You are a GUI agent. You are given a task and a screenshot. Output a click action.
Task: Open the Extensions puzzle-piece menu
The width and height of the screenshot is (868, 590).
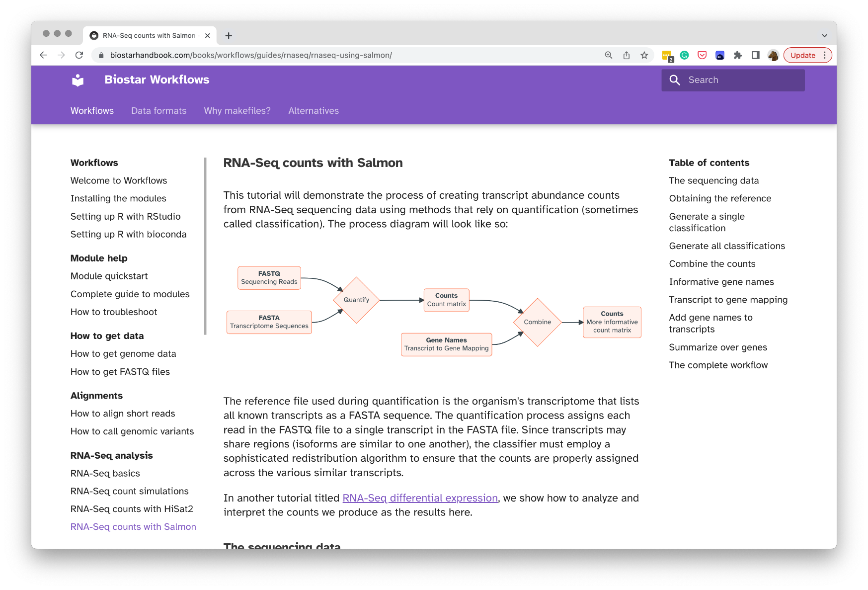pyautogui.click(x=738, y=55)
